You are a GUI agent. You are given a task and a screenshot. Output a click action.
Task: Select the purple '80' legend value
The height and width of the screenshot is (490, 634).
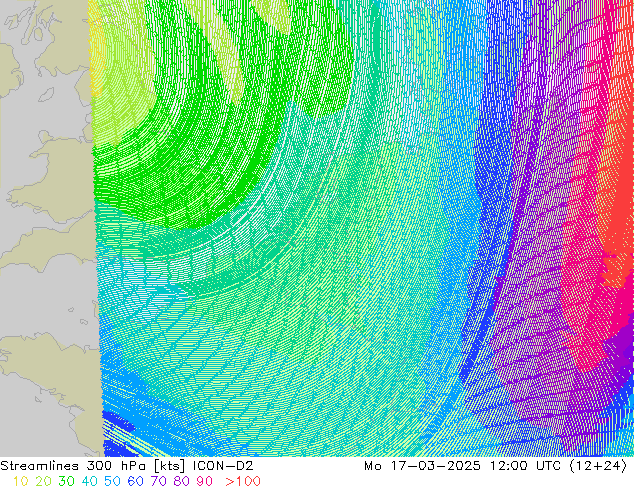point(182,482)
